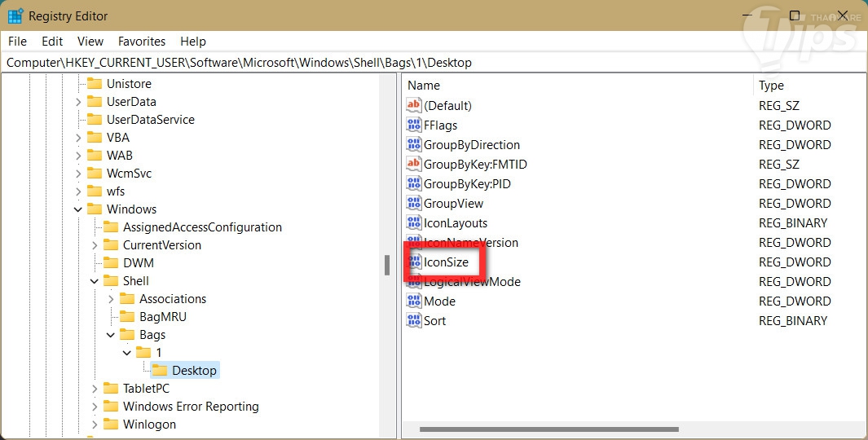868x440 pixels.
Task: Expand the CurrentVersion key
Action: click(x=95, y=245)
